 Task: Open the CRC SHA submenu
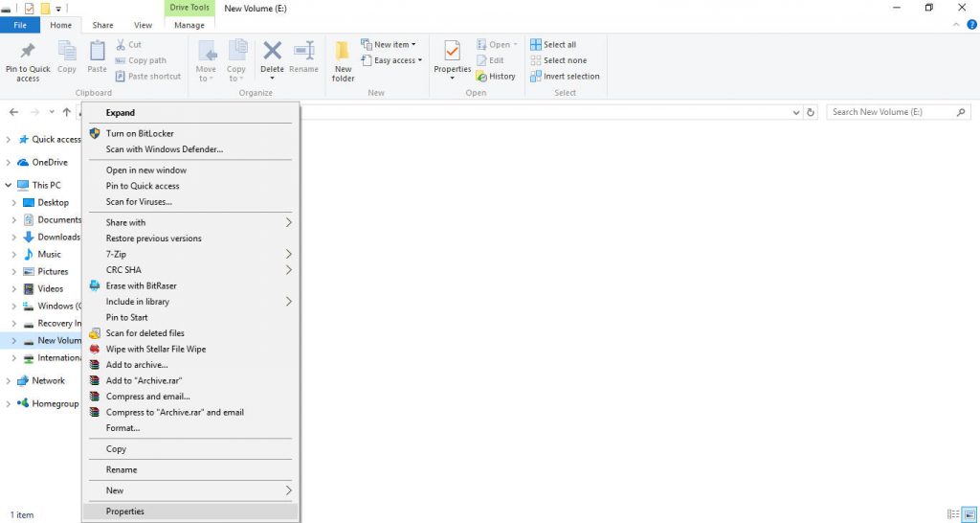[x=190, y=269]
